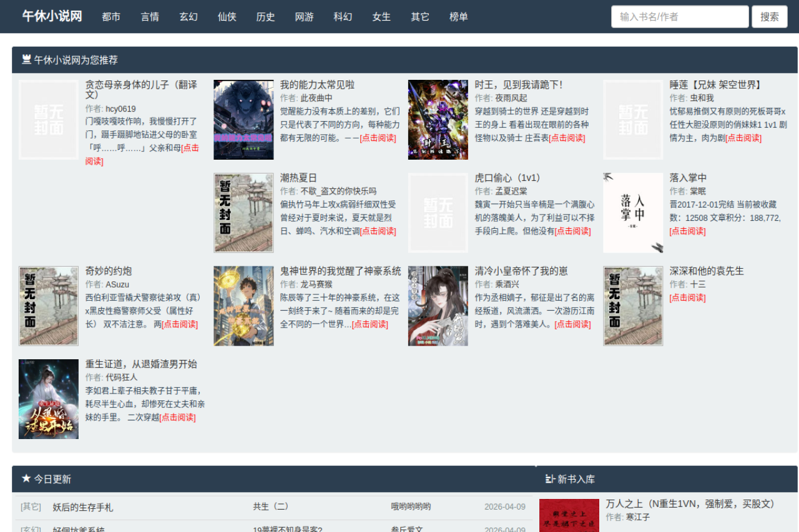Select the 玄幻 navigation menu item
This screenshot has height=532, width=799.
click(x=189, y=17)
